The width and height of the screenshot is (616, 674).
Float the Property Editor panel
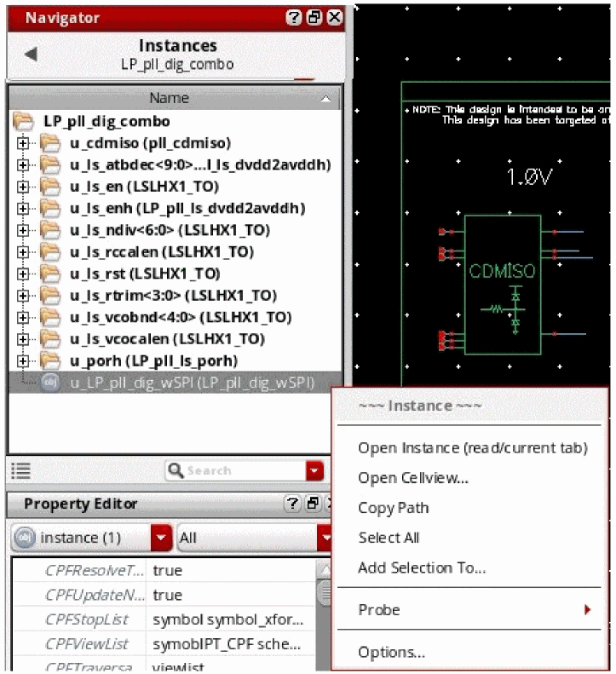click(x=313, y=504)
